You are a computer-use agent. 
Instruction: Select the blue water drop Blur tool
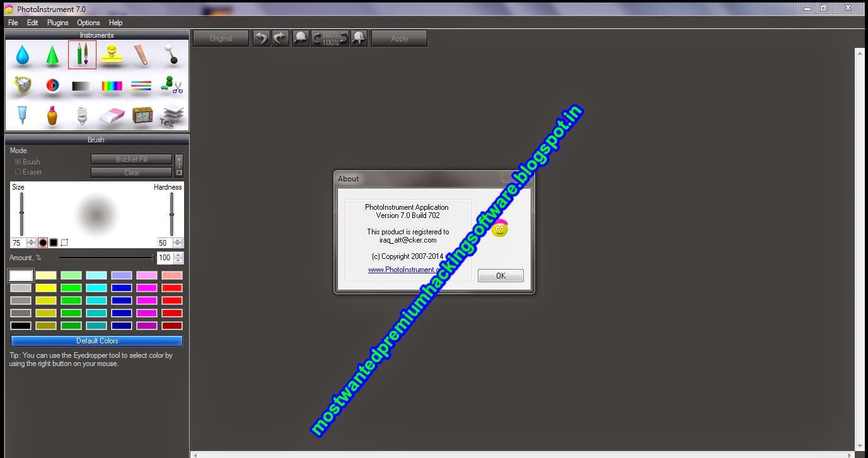tap(22, 55)
